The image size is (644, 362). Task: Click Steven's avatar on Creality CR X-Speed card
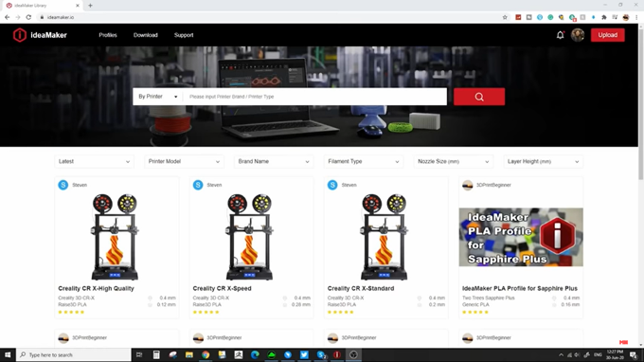click(x=198, y=185)
